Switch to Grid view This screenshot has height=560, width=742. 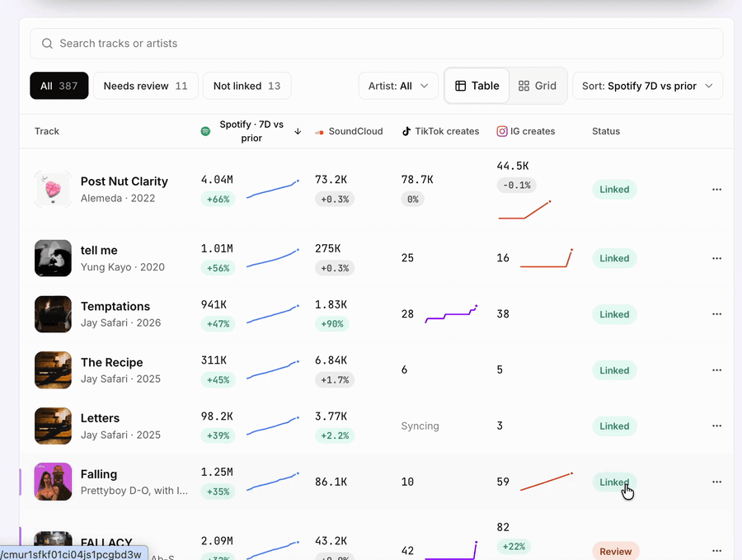(x=537, y=86)
